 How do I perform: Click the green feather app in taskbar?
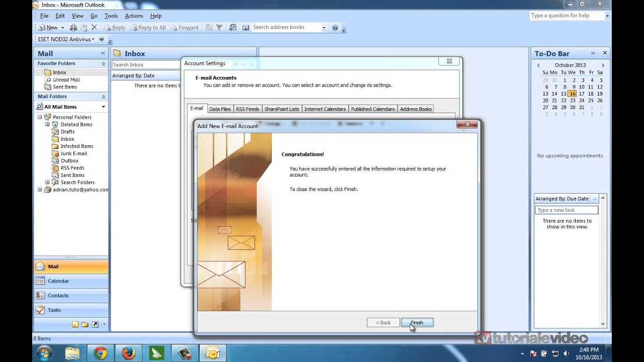(156, 353)
